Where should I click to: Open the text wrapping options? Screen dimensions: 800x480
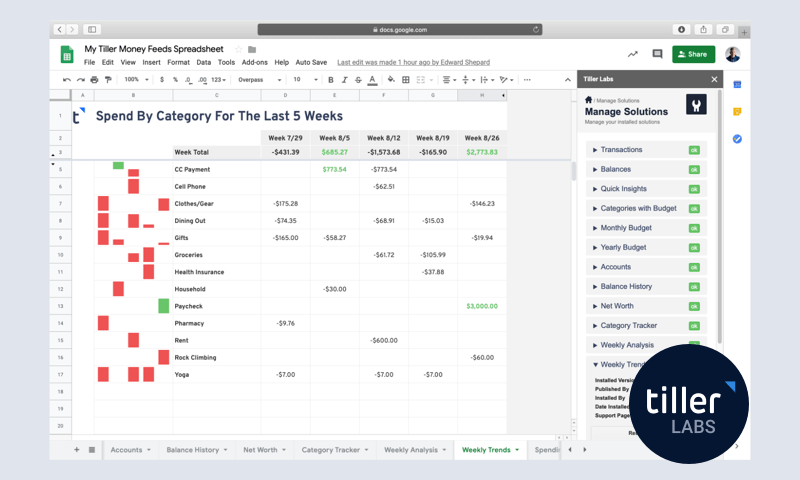487,80
